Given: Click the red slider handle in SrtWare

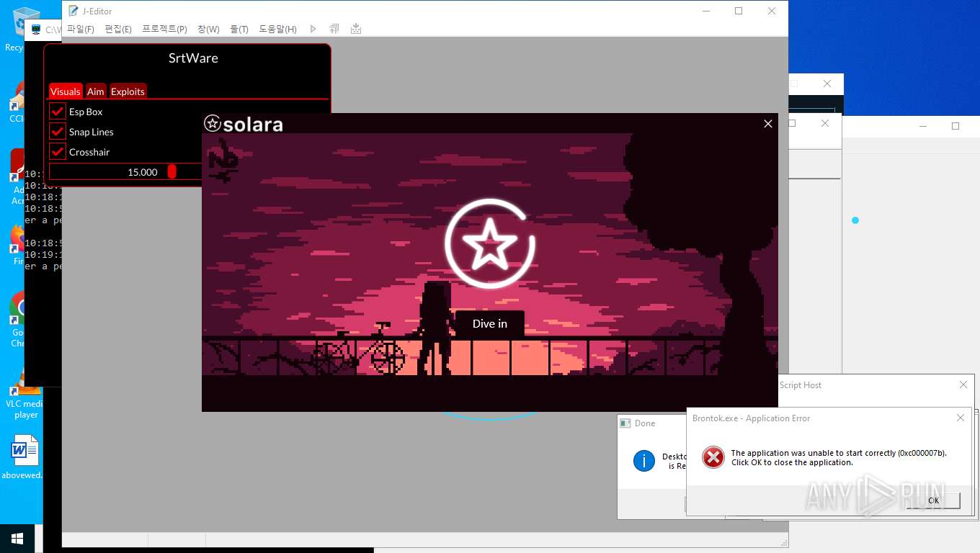Looking at the screenshot, I should tap(171, 171).
